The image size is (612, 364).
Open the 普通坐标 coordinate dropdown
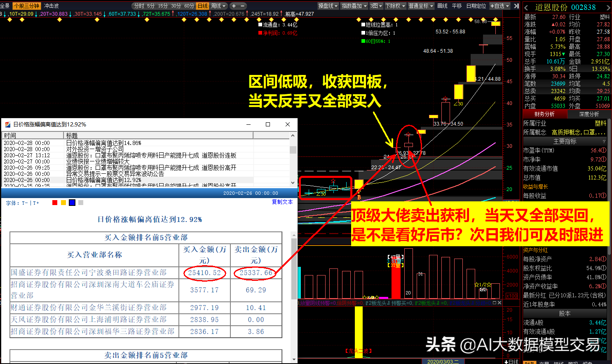(x=421, y=6)
